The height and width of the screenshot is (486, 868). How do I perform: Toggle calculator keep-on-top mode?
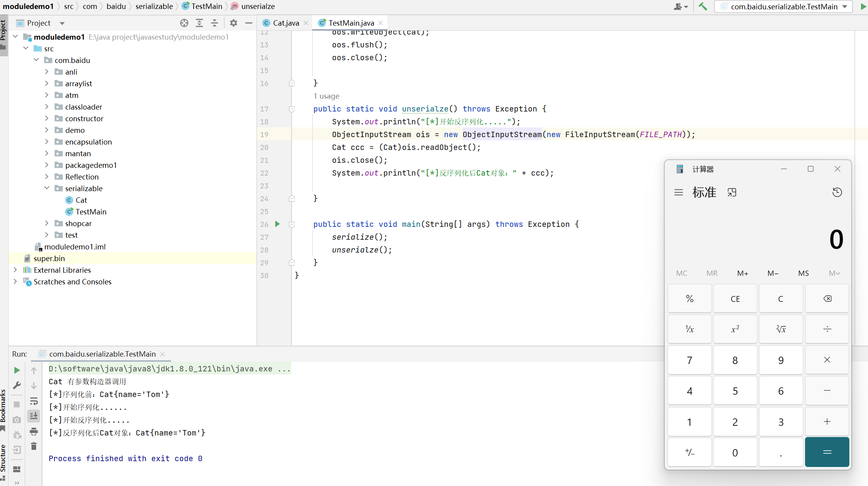pos(732,192)
